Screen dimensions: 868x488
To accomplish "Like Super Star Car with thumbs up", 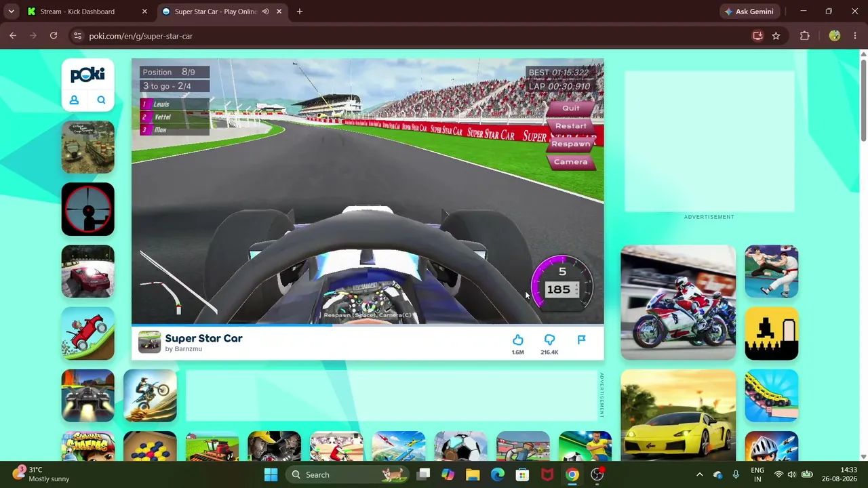I will [x=518, y=340].
